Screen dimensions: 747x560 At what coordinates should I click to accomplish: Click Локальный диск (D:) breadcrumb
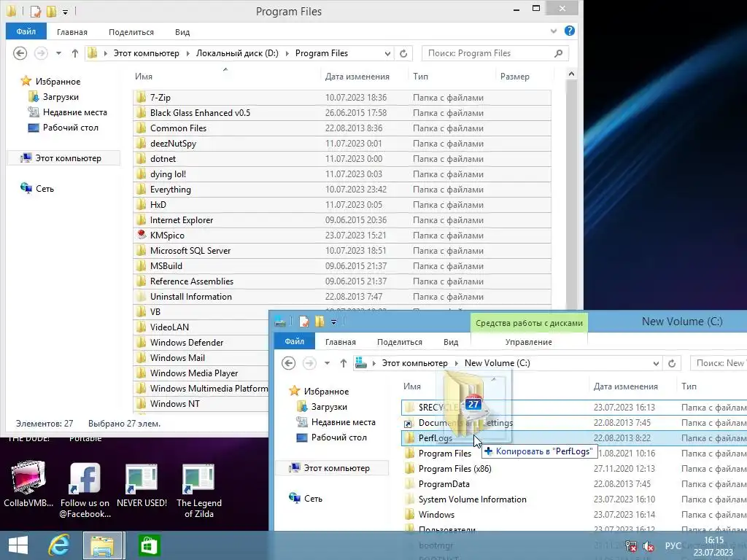[x=237, y=53]
